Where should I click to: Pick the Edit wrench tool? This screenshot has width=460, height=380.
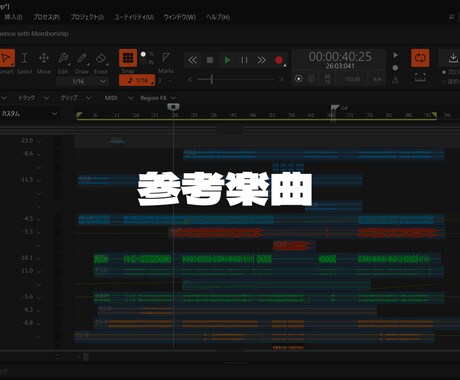coord(63,58)
